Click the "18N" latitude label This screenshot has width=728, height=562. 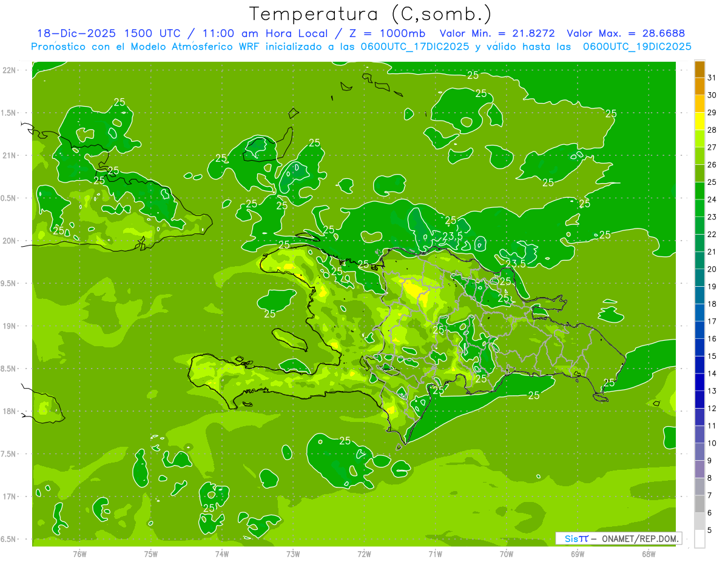point(9,411)
